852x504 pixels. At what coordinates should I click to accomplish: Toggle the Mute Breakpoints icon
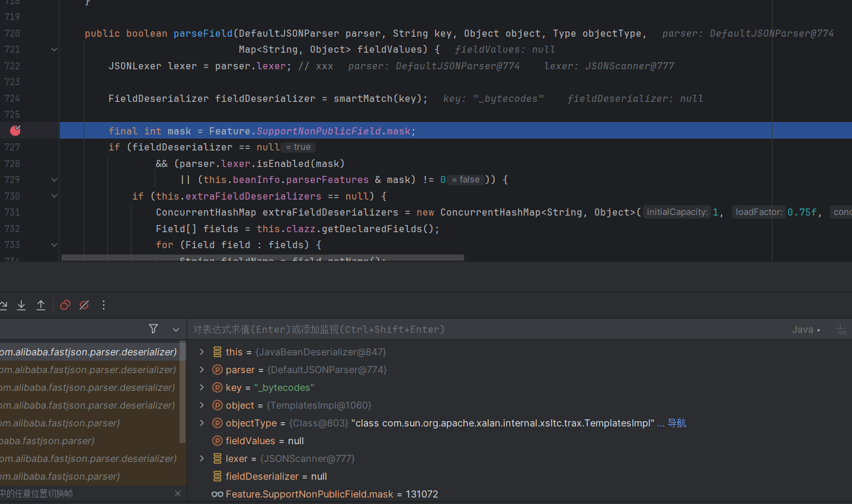click(x=84, y=305)
